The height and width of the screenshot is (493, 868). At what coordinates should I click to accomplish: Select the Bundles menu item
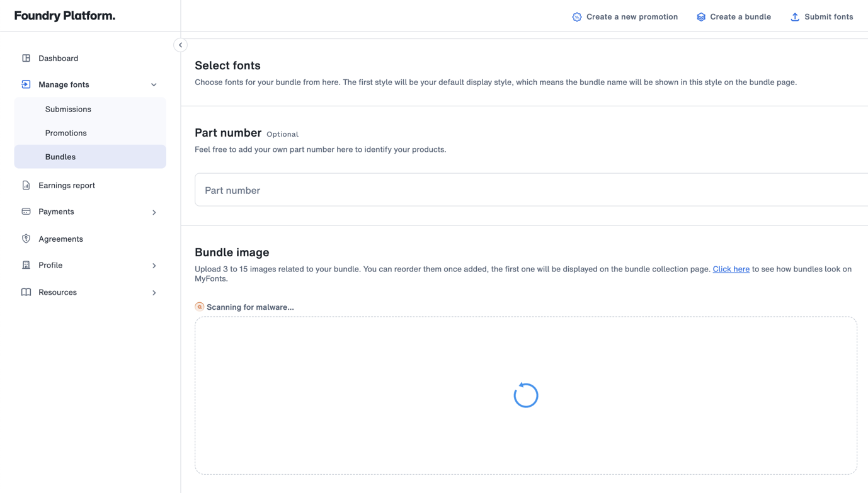coord(90,157)
